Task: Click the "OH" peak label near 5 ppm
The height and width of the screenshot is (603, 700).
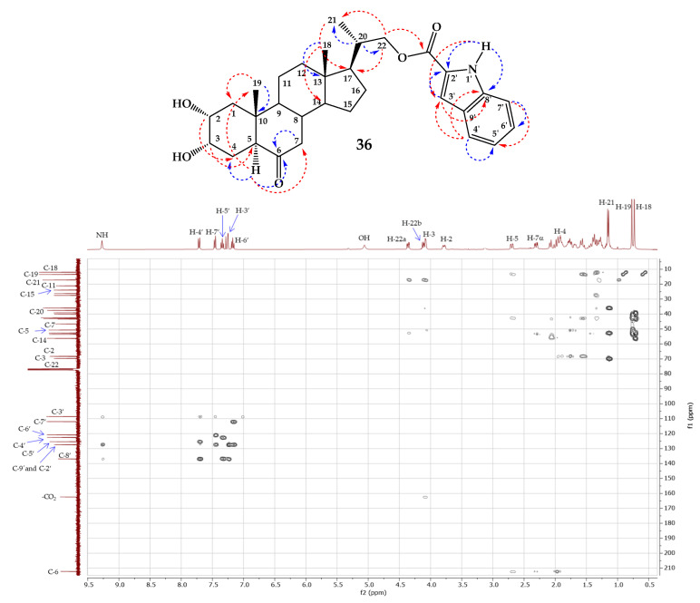Action: pos(364,238)
